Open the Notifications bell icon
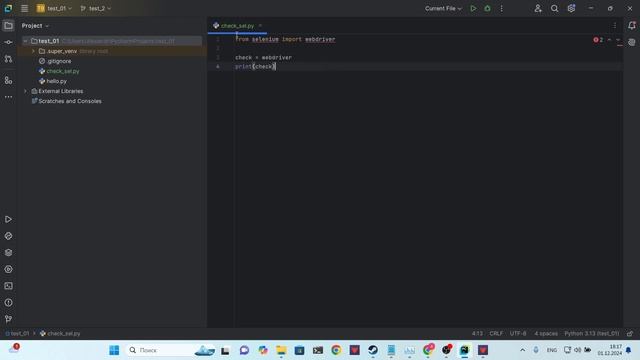This screenshot has width=640, height=360. (x=631, y=25)
